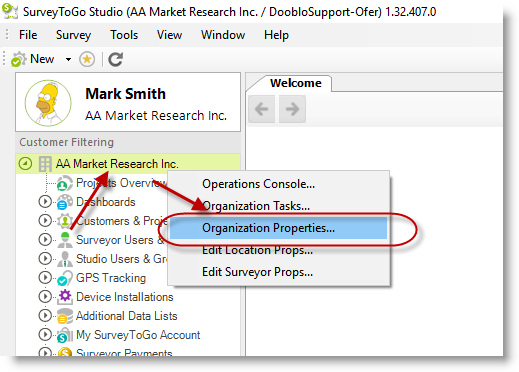
Task: Click the Additional Data Lists database icon
Action: (x=65, y=316)
